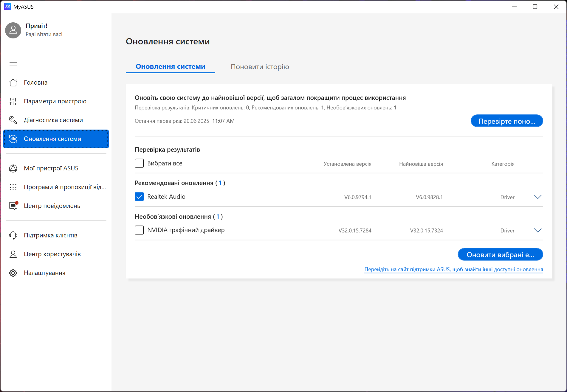The height and width of the screenshot is (392, 567).
Task: Click the user profile avatar
Action: (x=13, y=30)
